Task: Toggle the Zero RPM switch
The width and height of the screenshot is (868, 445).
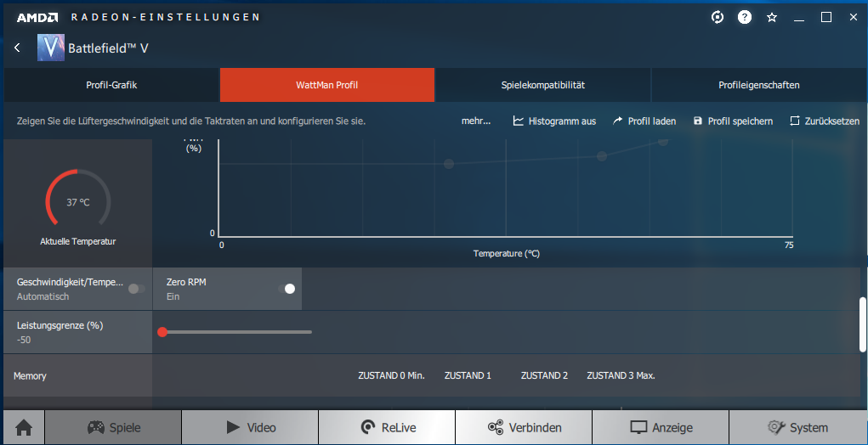Action: pos(286,289)
